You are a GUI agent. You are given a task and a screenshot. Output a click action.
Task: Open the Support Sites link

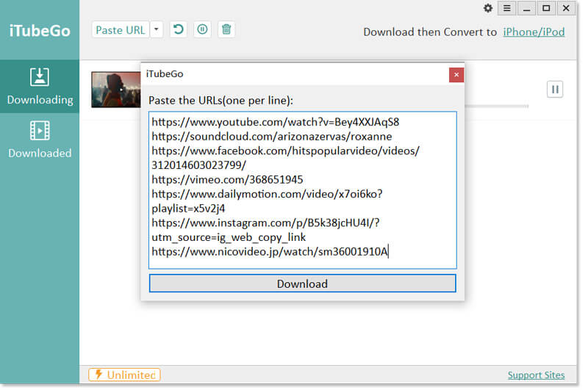(x=536, y=375)
